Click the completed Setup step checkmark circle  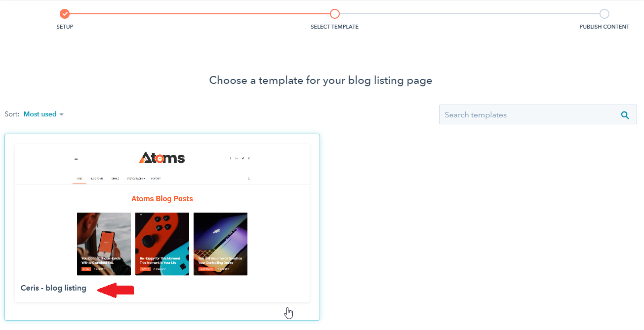(x=65, y=14)
